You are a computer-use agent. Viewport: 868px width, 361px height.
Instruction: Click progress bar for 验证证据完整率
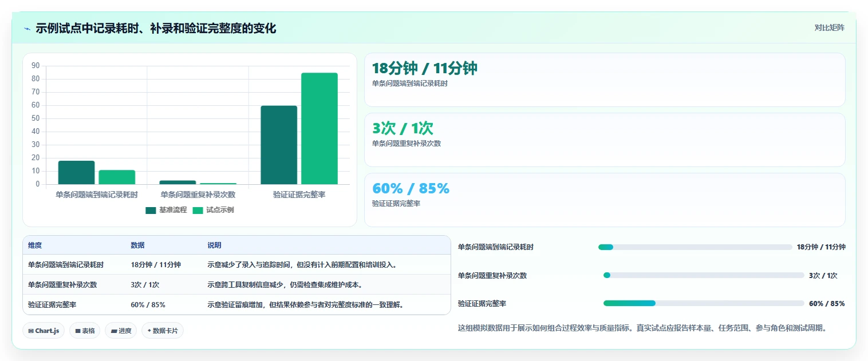pos(704,303)
